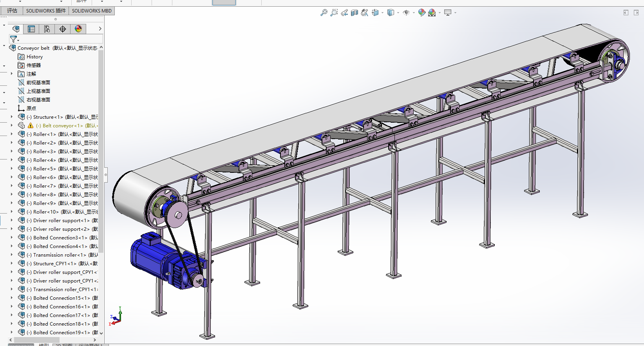Open the DisplayManager color ball tab
Viewport: 644px width, 346px height.
click(x=78, y=29)
